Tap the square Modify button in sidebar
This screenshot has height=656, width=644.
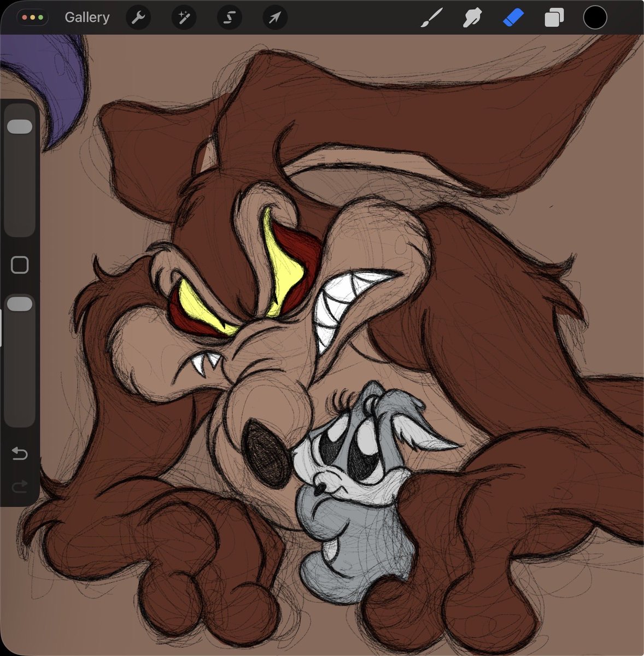[20, 265]
